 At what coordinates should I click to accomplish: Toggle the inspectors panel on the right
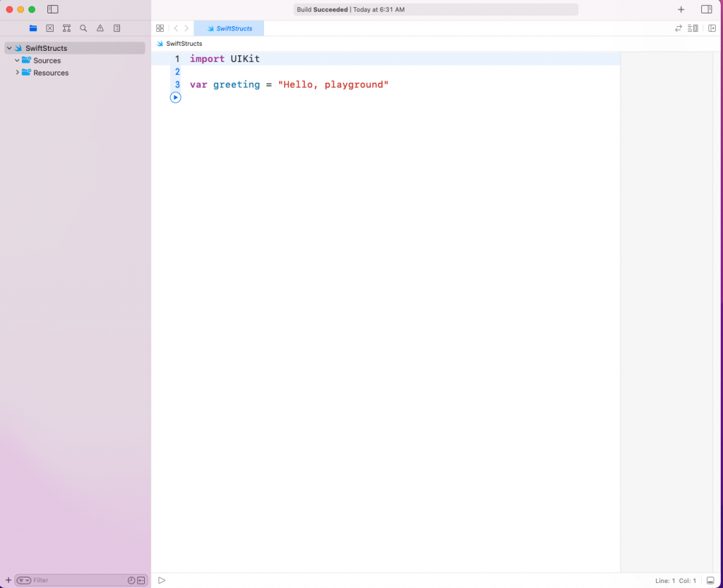pyautogui.click(x=706, y=9)
